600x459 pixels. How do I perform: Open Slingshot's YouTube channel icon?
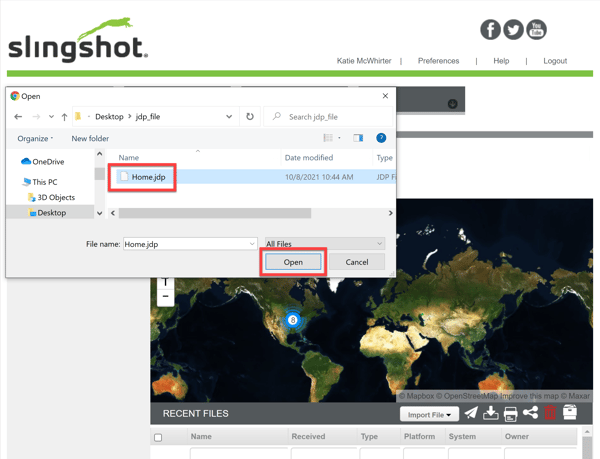click(537, 29)
